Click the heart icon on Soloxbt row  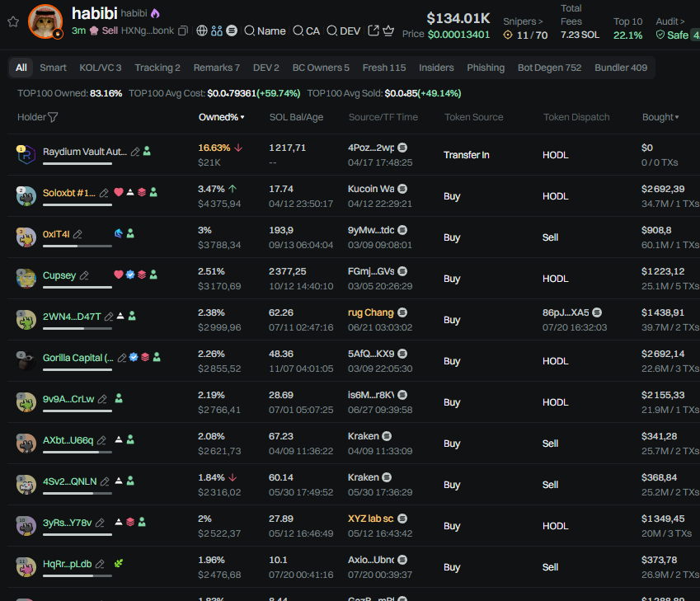tap(118, 192)
